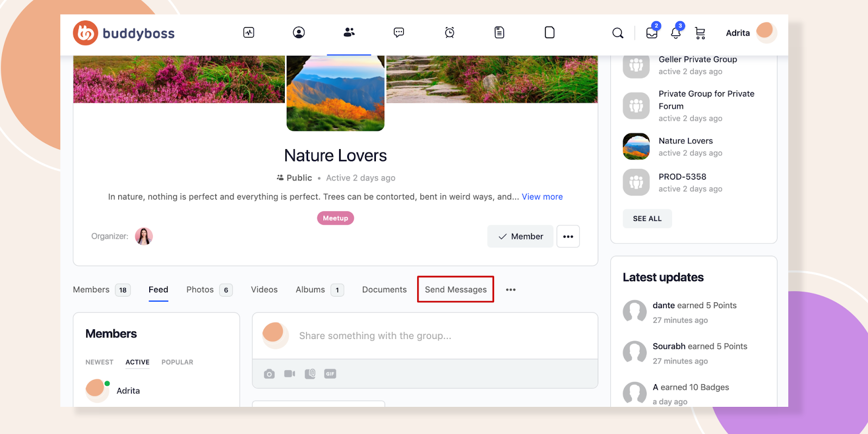868x434 pixels.
Task: Open the groups icon in top navigation
Action: pyautogui.click(x=349, y=33)
